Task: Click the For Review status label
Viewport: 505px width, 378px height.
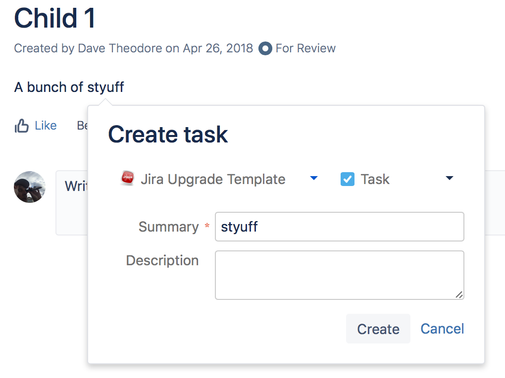Action: [x=305, y=48]
